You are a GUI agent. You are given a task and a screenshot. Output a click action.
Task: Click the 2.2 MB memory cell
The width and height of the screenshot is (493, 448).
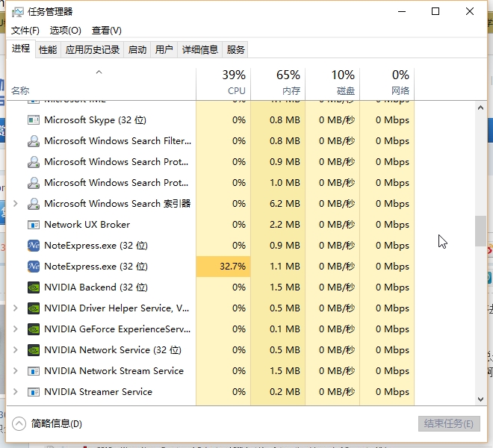(x=278, y=225)
